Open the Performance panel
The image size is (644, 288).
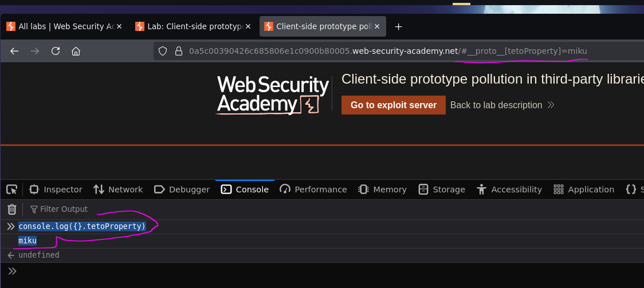pos(313,190)
